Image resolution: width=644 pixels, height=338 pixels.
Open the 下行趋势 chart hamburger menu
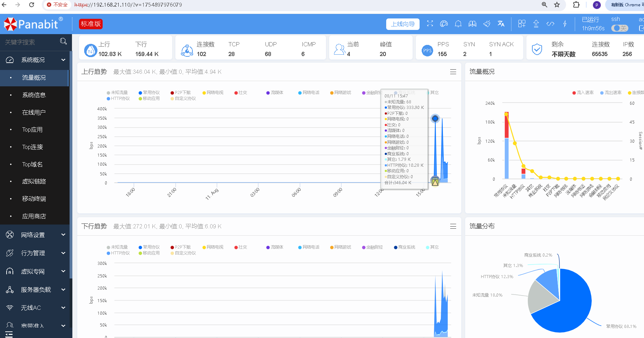(453, 226)
